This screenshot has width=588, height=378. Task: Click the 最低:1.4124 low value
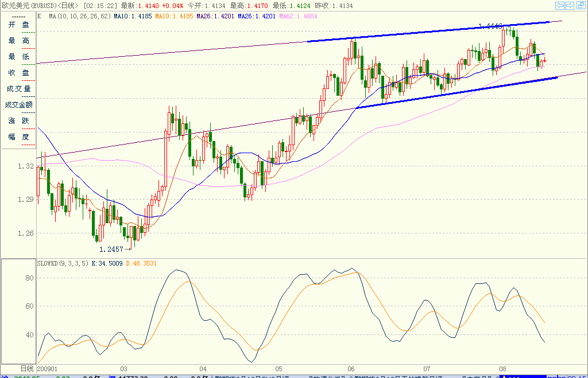(x=291, y=6)
